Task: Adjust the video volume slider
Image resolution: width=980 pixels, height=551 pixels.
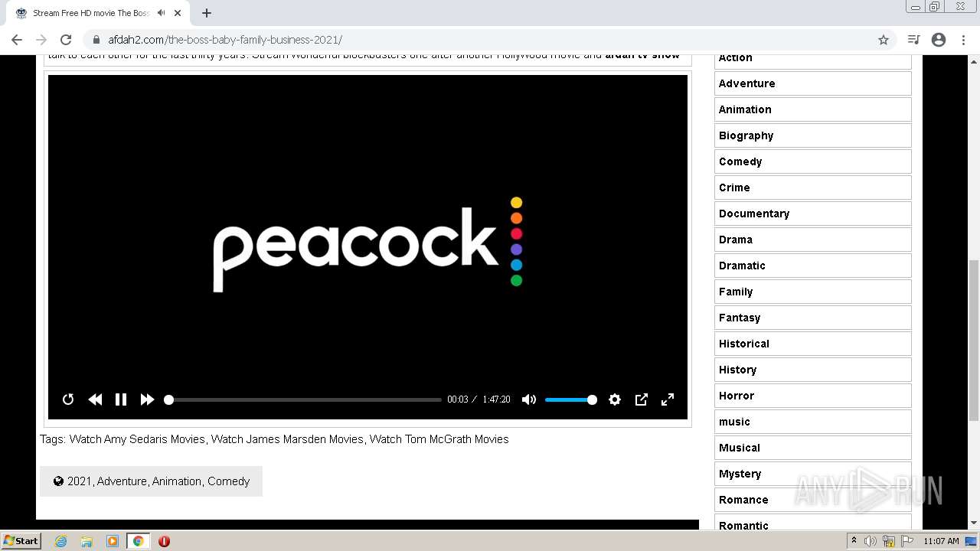Action: click(x=570, y=399)
